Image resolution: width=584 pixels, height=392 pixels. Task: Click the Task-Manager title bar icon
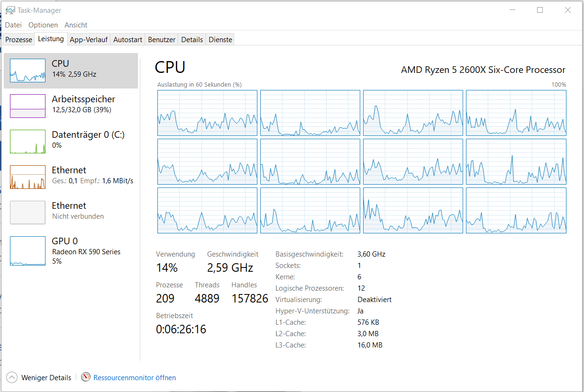click(10, 10)
